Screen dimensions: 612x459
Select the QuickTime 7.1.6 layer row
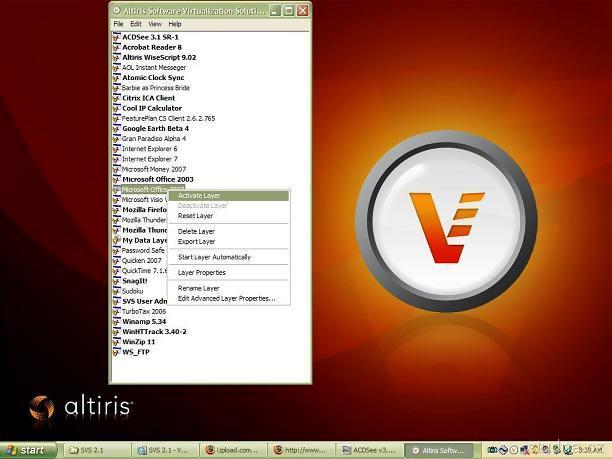[x=139, y=270]
